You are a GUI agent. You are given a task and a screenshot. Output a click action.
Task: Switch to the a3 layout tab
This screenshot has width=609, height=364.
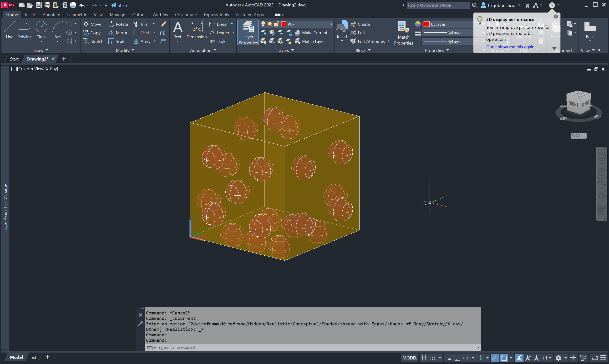point(34,357)
